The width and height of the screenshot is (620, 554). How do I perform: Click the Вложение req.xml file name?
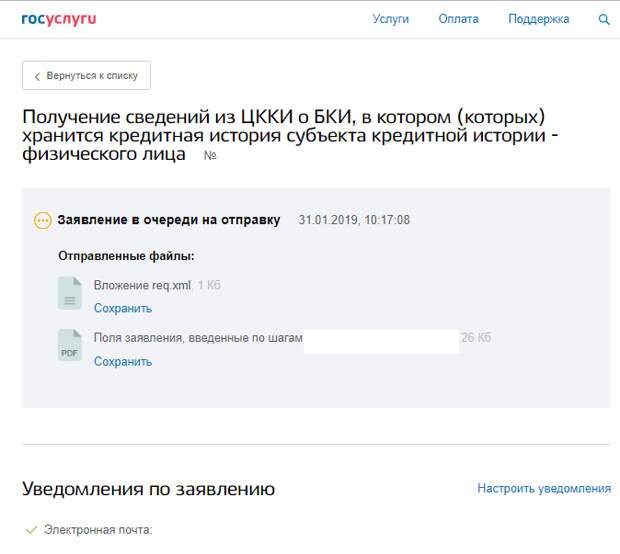(x=142, y=285)
